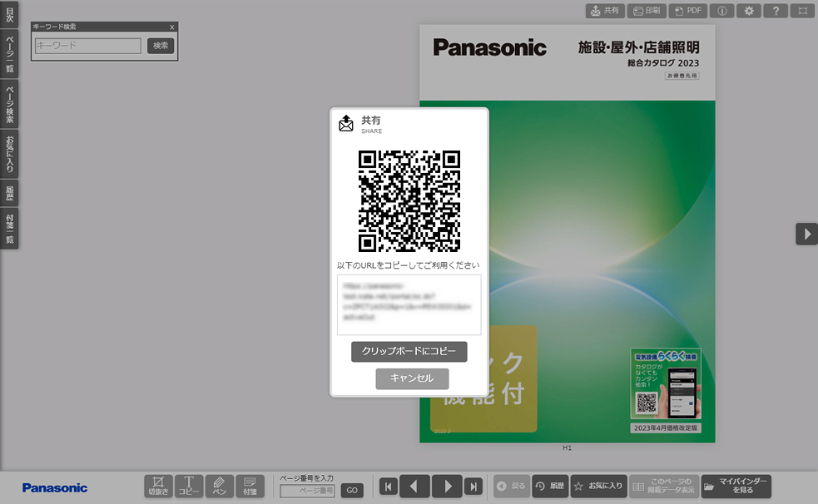Click the 共有 SHARE dialog envelope icon
The image size is (818, 504).
346,124
